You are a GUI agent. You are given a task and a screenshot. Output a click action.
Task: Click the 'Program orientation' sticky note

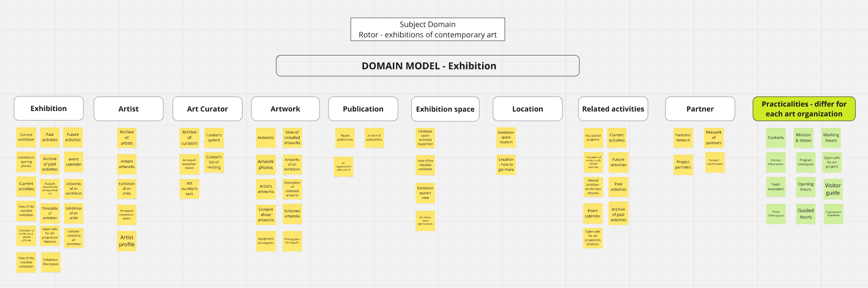point(806,162)
